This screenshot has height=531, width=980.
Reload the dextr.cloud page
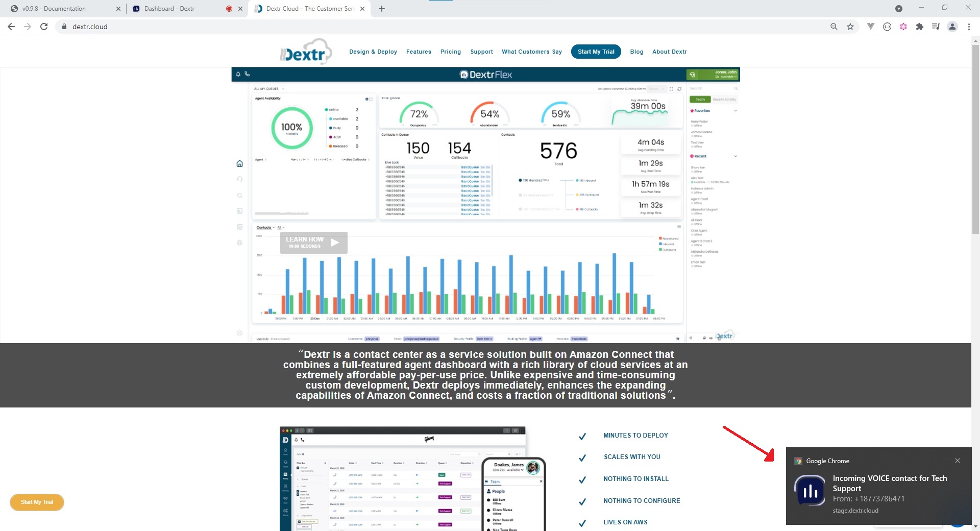[x=44, y=27]
